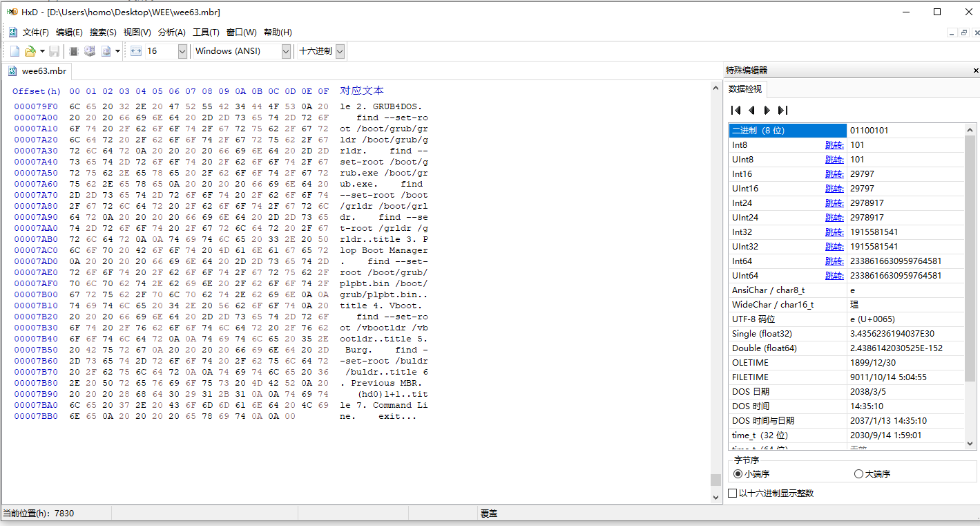Click the 跳转 link for UInt16
This screenshot has height=526, width=980.
(x=834, y=189)
